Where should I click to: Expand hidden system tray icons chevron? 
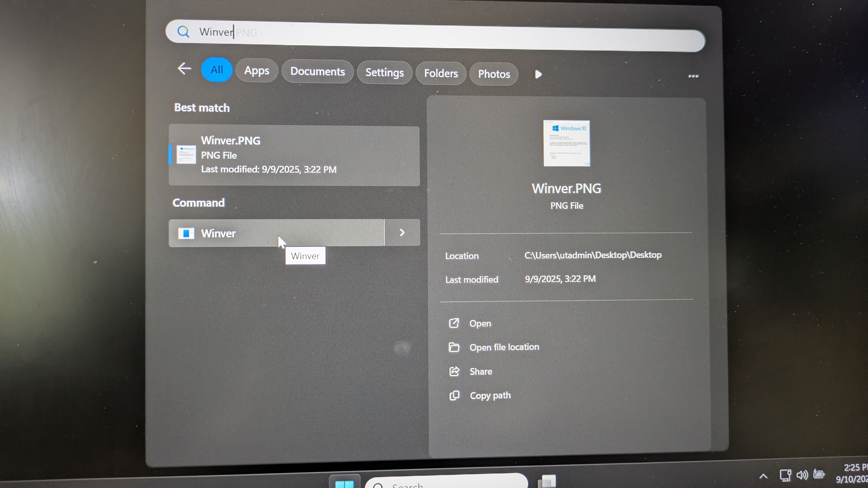coord(764,476)
